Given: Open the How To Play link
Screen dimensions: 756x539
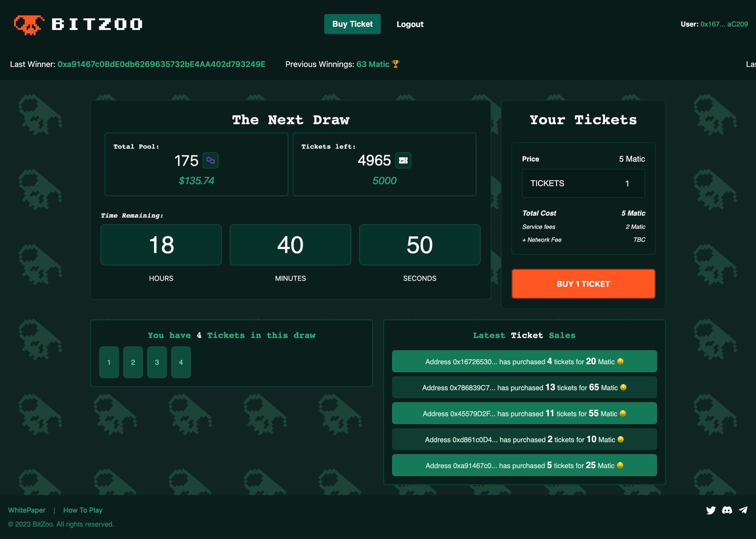Looking at the screenshot, I should coord(83,510).
